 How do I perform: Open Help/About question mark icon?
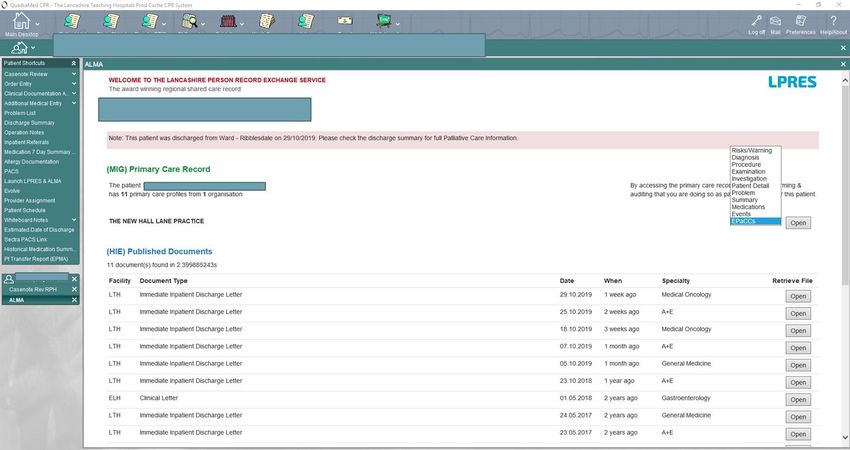(x=833, y=21)
